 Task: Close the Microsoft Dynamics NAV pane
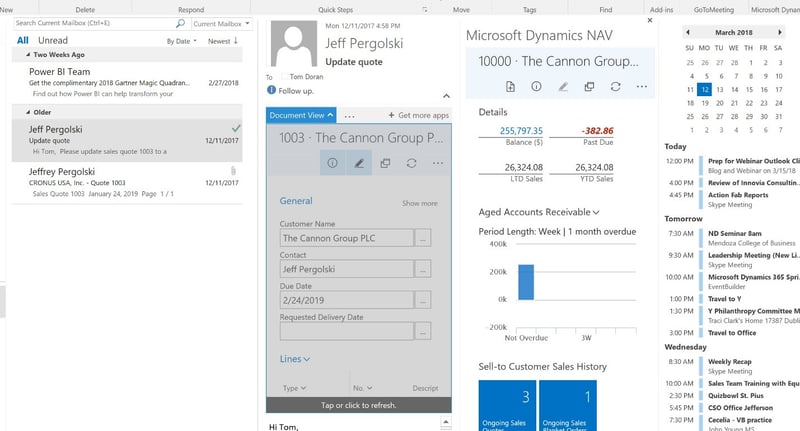coord(649,20)
